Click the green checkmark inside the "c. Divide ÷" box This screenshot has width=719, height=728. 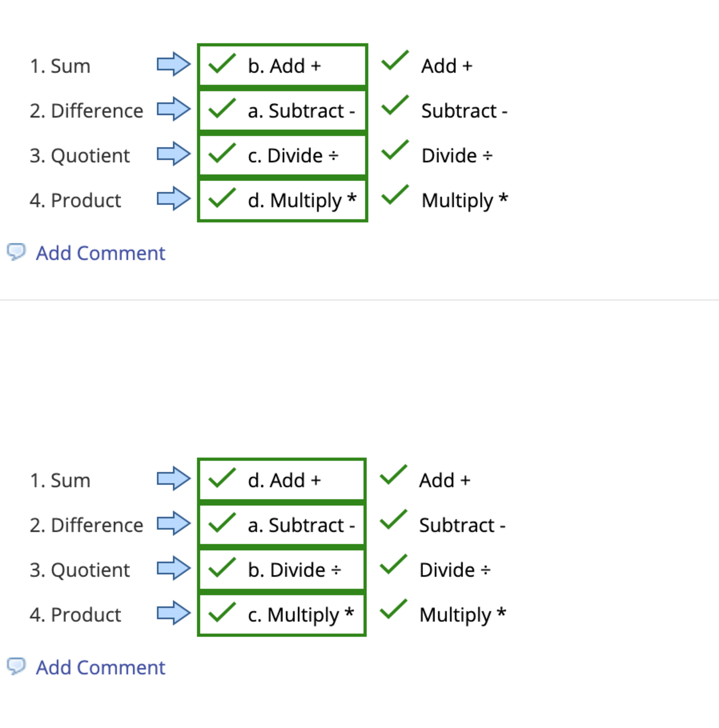[222, 153]
